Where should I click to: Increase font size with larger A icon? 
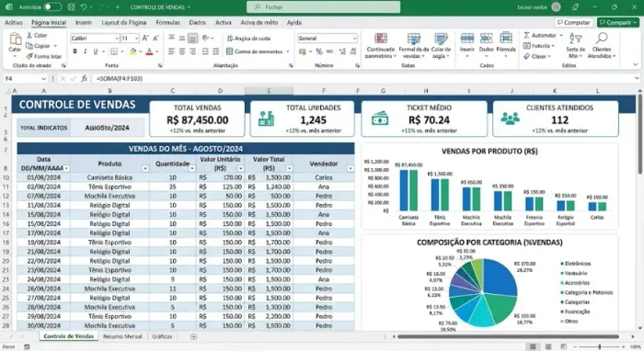(x=145, y=39)
